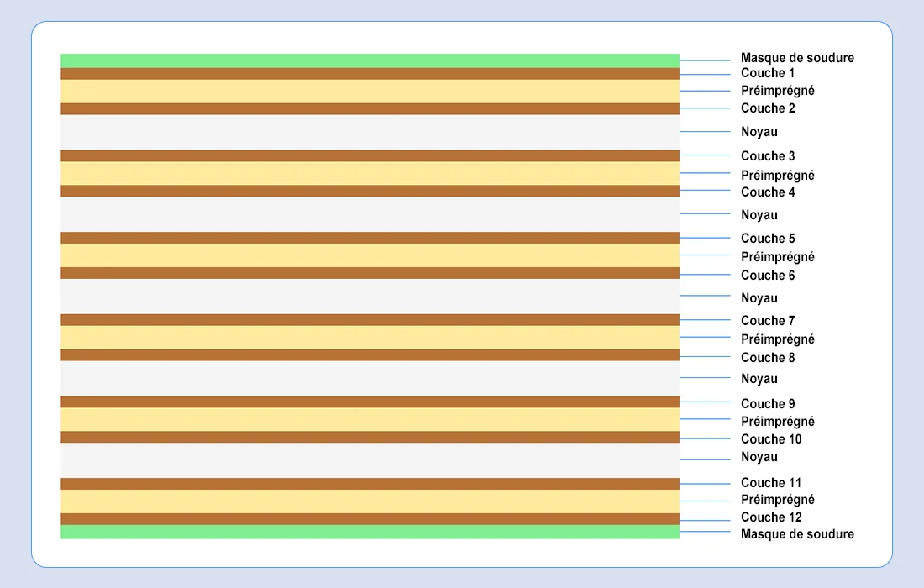Click the green solder mask band at bottom
This screenshot has height=588, width=924.
click(370, 532)
